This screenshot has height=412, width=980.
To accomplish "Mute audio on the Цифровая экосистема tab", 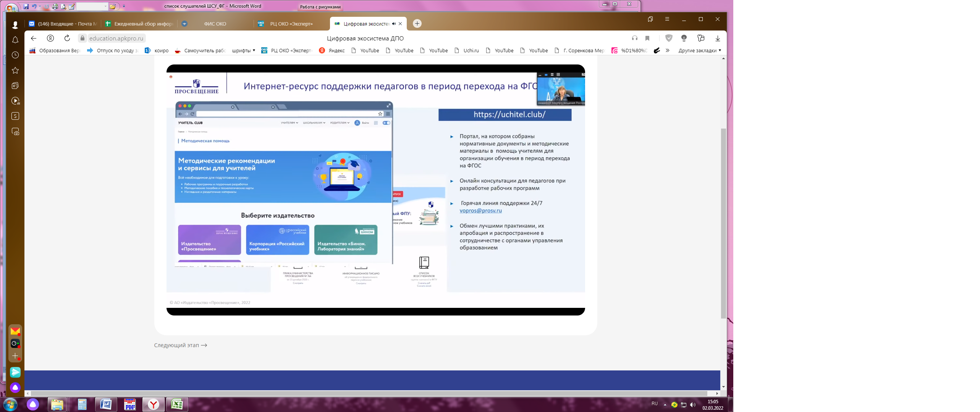I will (394, 24).
